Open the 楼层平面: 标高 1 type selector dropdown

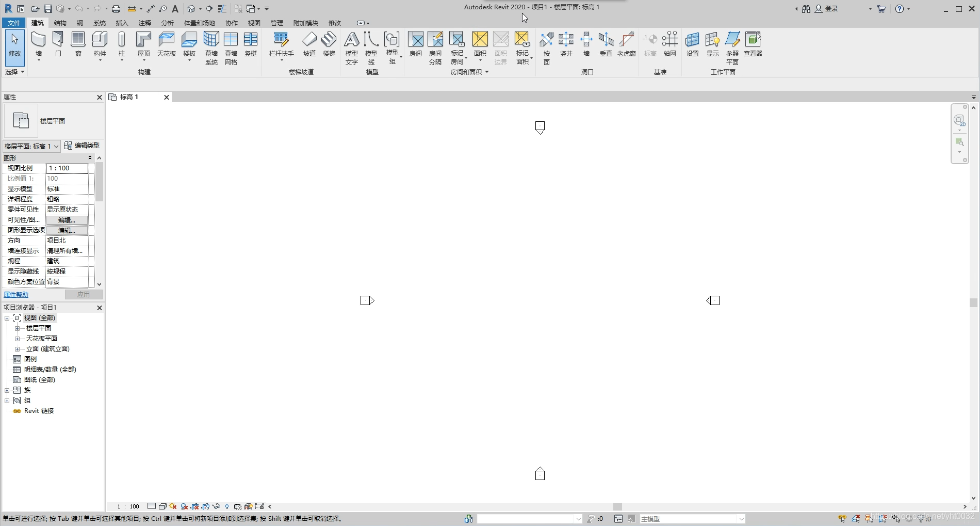tap(32, 146)
